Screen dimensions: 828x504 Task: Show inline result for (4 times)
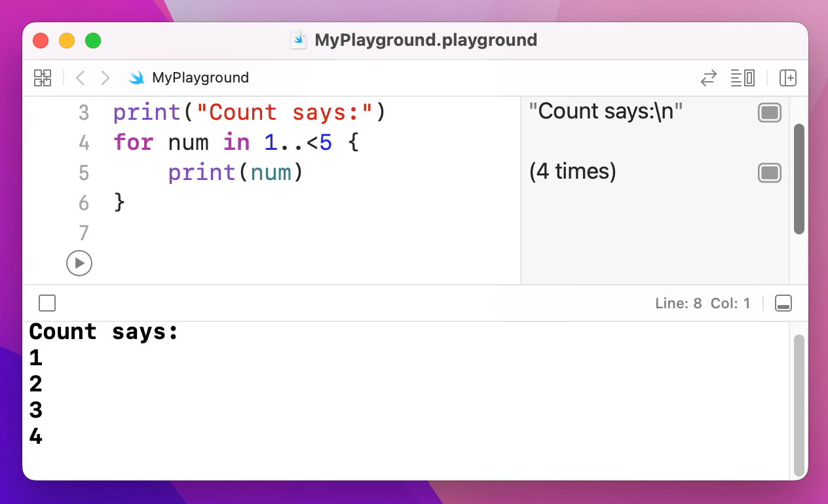(769, 173)
